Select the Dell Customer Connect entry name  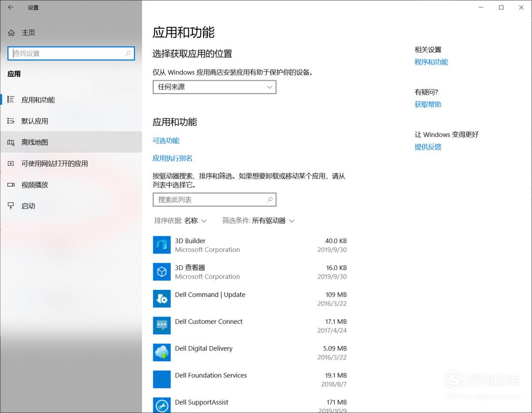[x=209, y=321]
